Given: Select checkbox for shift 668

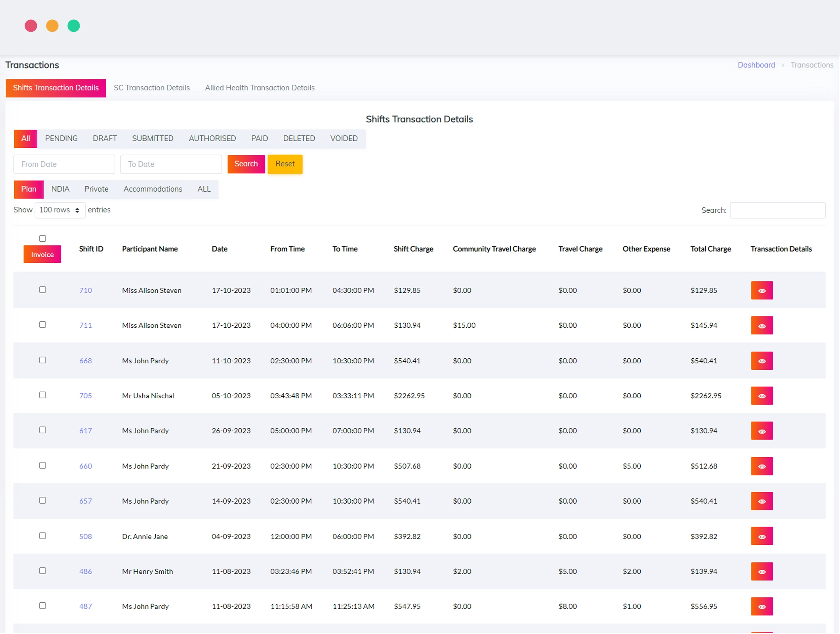Looking at the screenshot, I should point(42,360).
